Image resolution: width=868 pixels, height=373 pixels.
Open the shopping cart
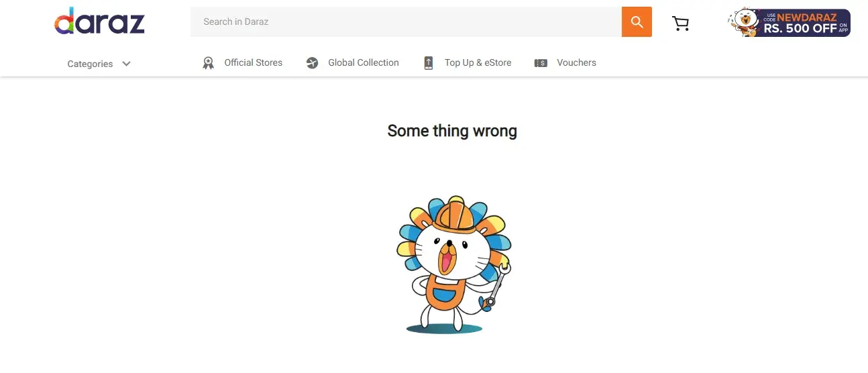point(680,23)
